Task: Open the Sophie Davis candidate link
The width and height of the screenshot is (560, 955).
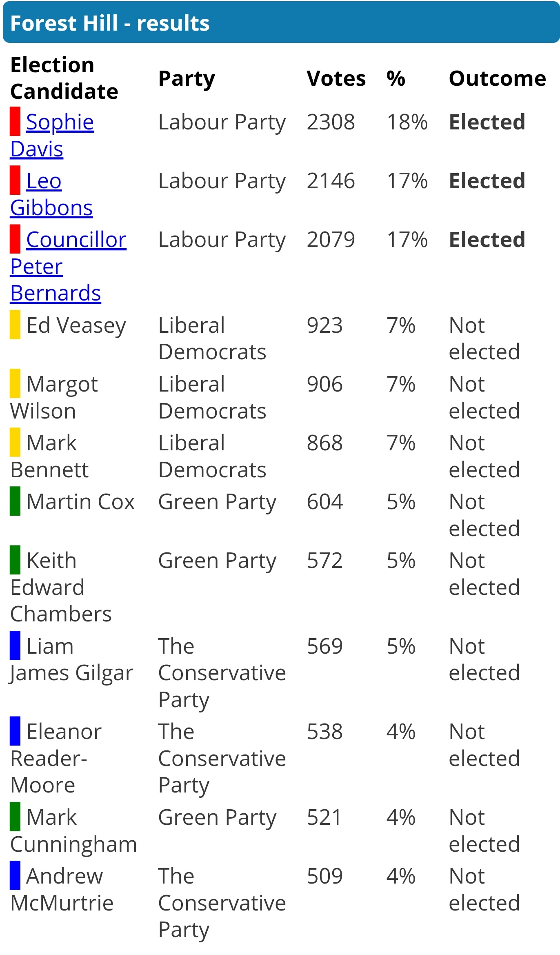Action: click(60, 122)
